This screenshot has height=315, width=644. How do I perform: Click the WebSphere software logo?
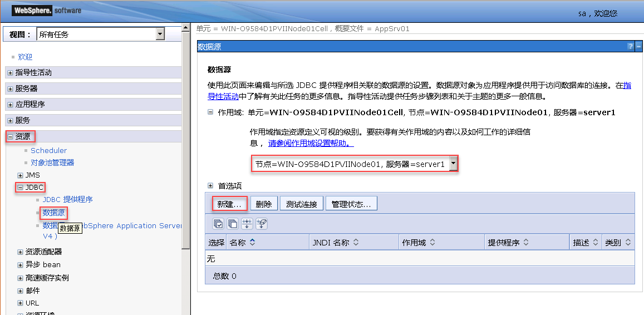click(x=46, y=10)
